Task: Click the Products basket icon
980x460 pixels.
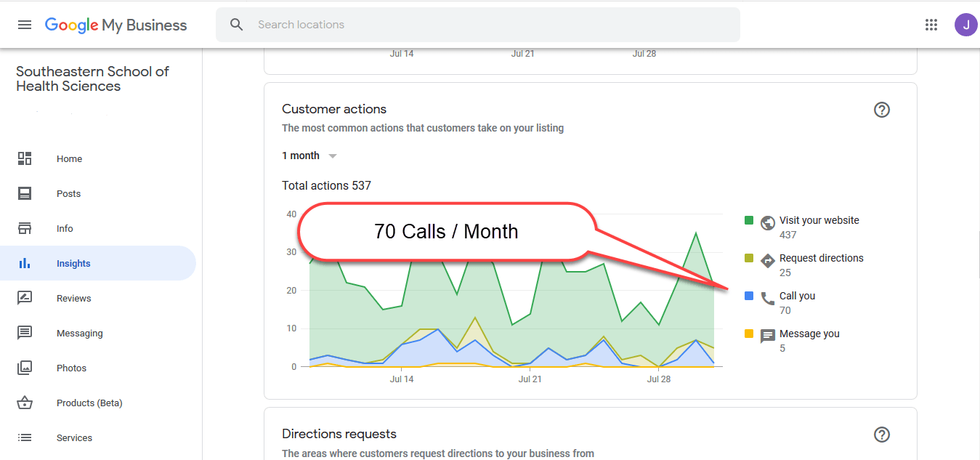Action: point(25,403)
